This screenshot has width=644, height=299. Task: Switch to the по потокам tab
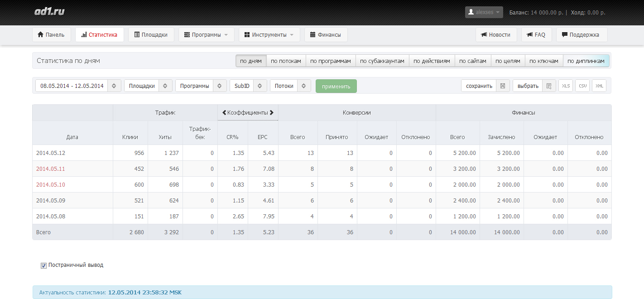[286, 61]
